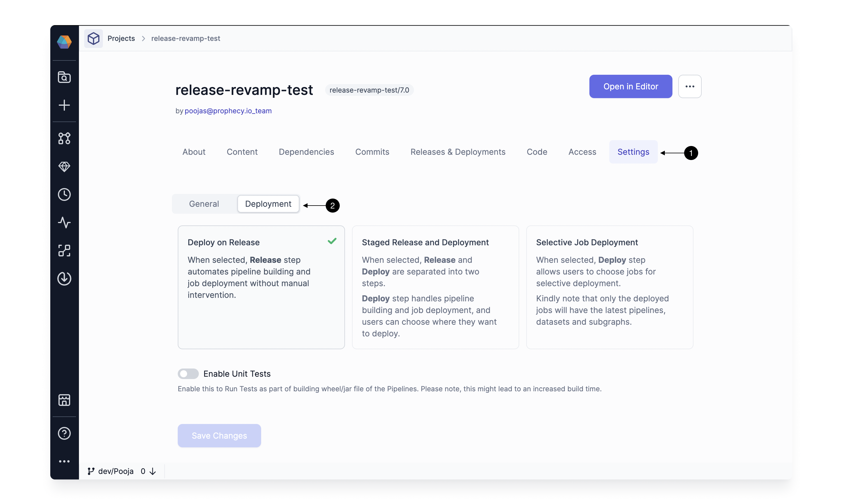This screenshot has width=842, height=504.
Task: Click the Prophecy logo in sidebar
Action: [64, 42]
